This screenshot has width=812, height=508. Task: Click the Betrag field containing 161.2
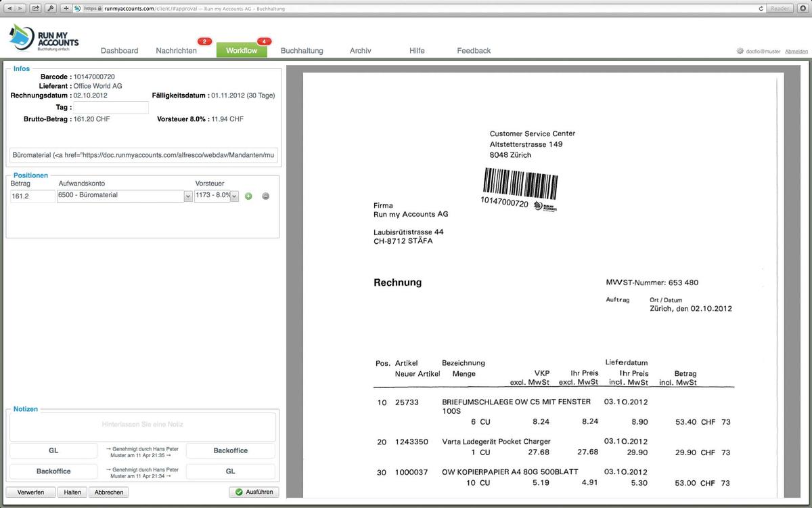point(32,196)
